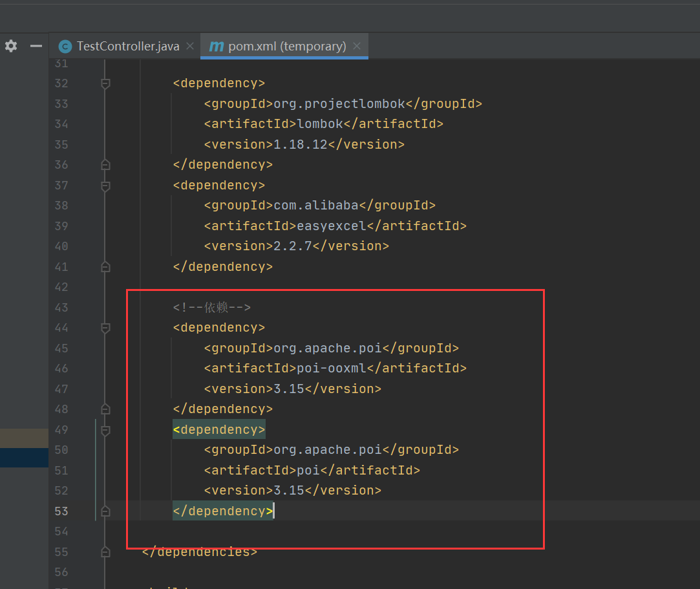Click the fold end marker beside line 36
Viewport: 700px width, 589px height.
(x=105, y=164)
